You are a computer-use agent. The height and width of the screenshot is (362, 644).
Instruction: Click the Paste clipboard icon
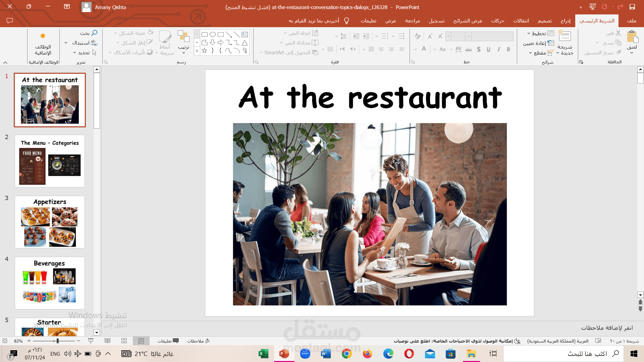[632, 37]
